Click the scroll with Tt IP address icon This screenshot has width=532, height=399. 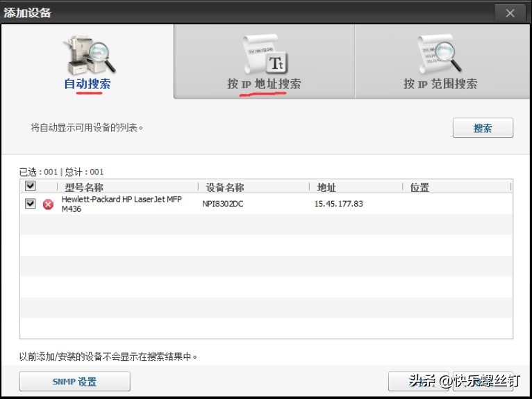click(x=265, y=54)
